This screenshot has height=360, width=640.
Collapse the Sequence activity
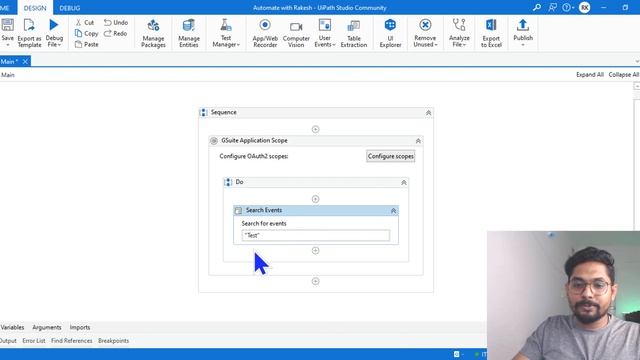pos(428,113)
